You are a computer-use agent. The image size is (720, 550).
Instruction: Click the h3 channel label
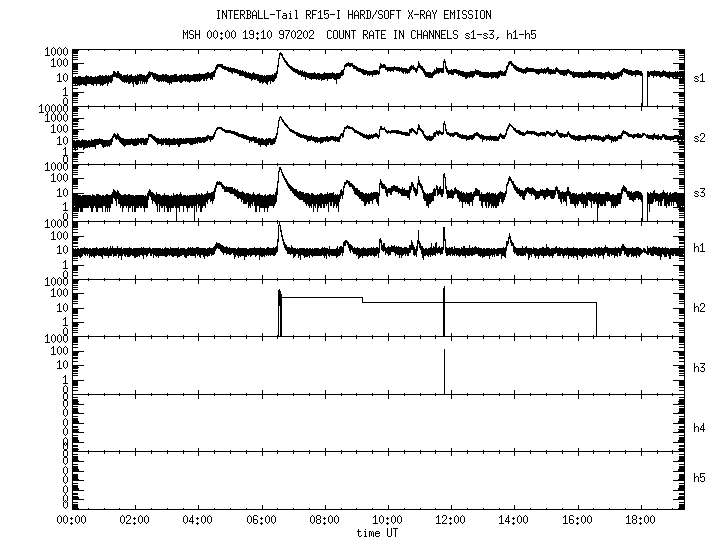(698, 366)
